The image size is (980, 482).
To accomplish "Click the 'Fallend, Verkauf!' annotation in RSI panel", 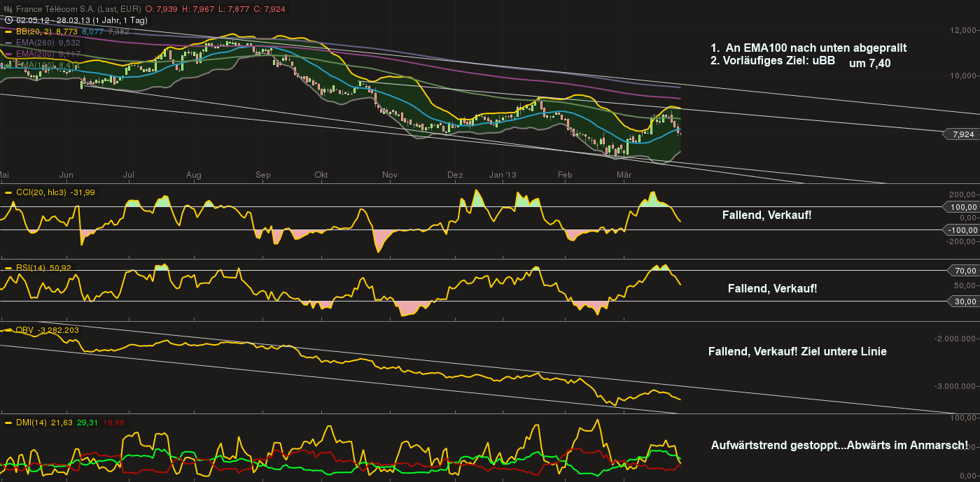I will coord(772,288).
